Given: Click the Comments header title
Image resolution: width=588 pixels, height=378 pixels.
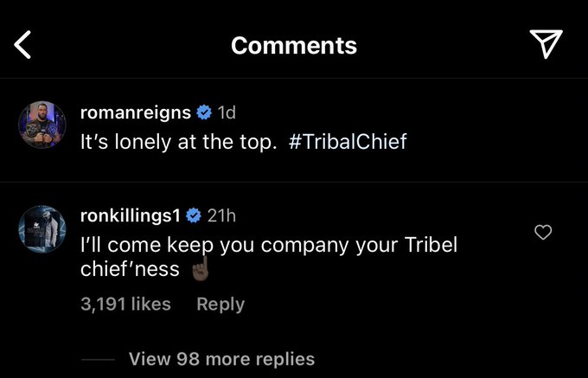Looking at the screenshot, I should pyautogui.click(x=294, y=45).
